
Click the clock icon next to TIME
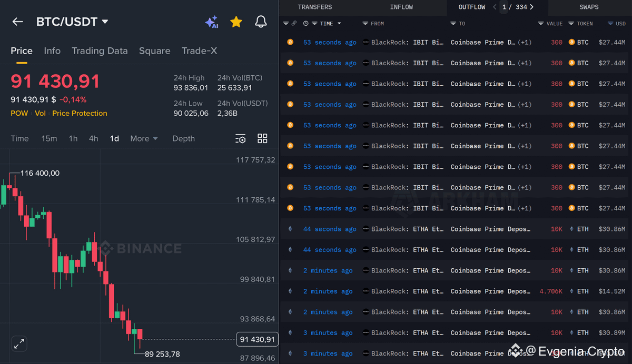[x=306, y=23]
